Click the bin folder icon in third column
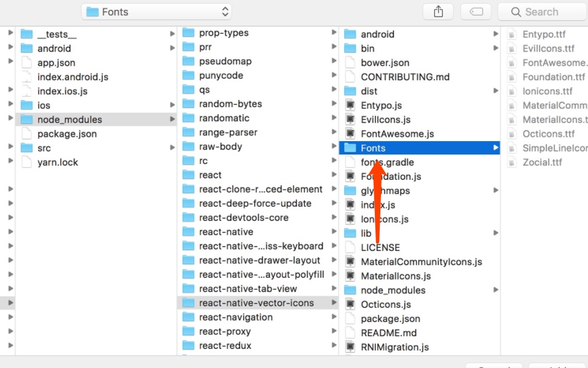Viewport: 588px width, 368px height. point(350,48)
